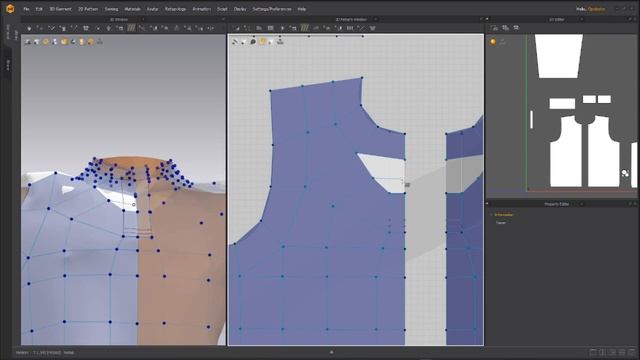Toggle yellow garment display icon in 3D viewport
This screenshot has width=640, height=360.
click(64, 42)
